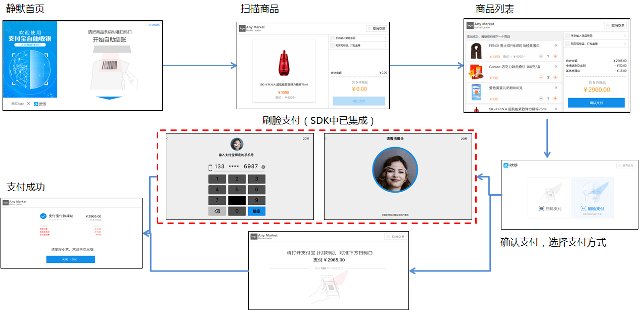
Task: Tap keypad digit 4
Action: (217, 190)
